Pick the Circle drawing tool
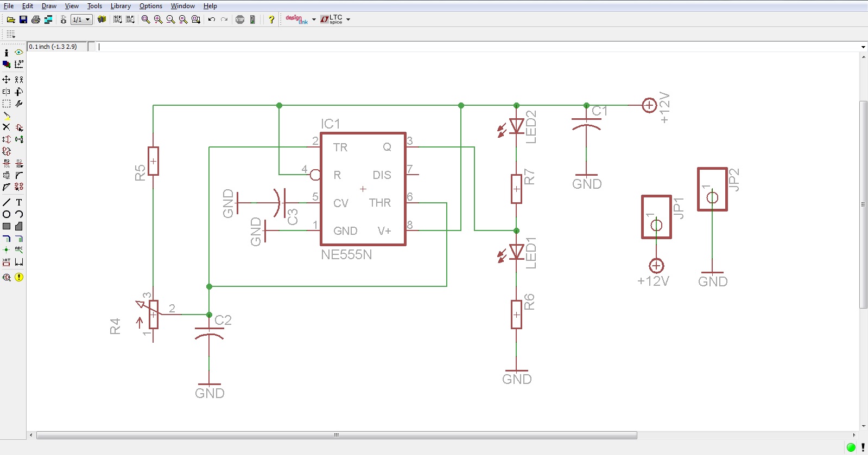868x455 pixels. (7, 214)
